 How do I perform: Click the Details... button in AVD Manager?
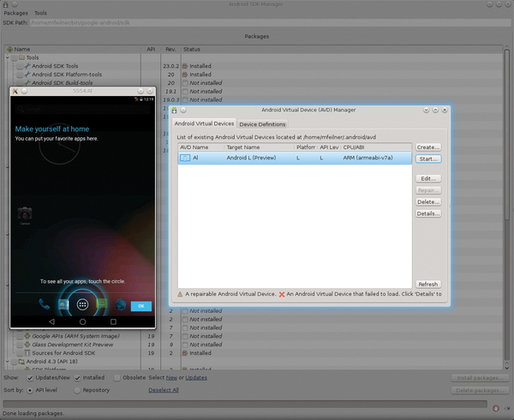[x=428, y=213]
